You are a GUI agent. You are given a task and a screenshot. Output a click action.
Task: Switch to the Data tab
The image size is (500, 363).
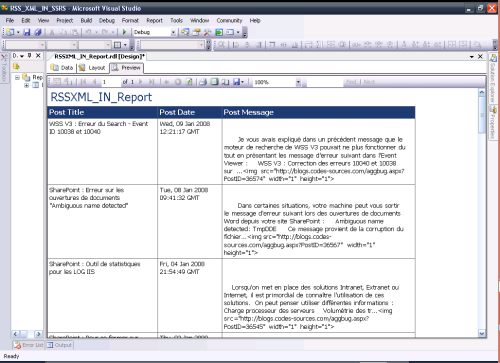[62, 68]
